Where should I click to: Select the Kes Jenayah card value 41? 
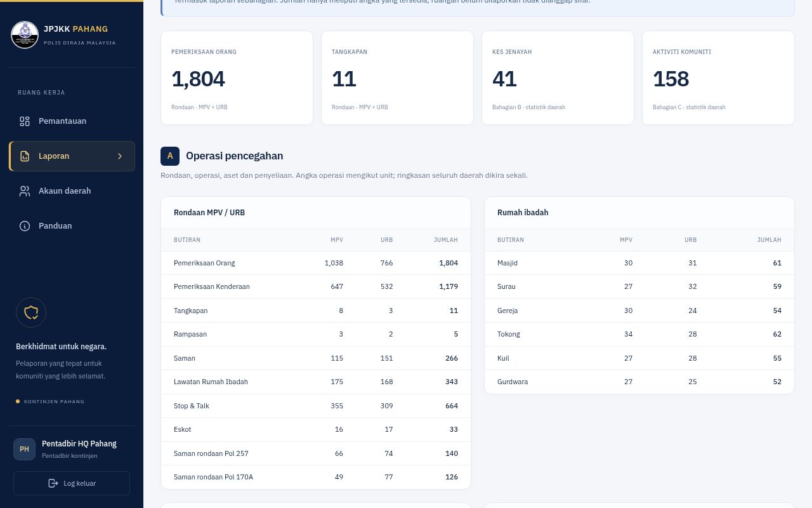tap(504, 79)
